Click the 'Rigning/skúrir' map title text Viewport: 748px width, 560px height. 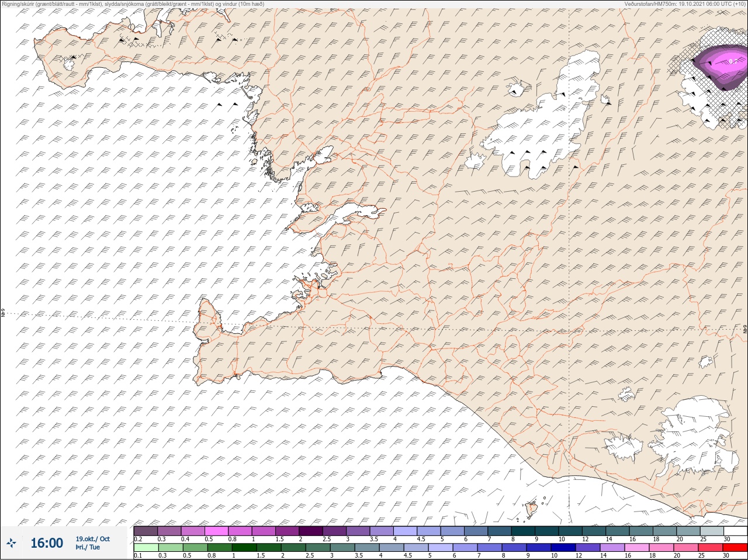[133, 4]
